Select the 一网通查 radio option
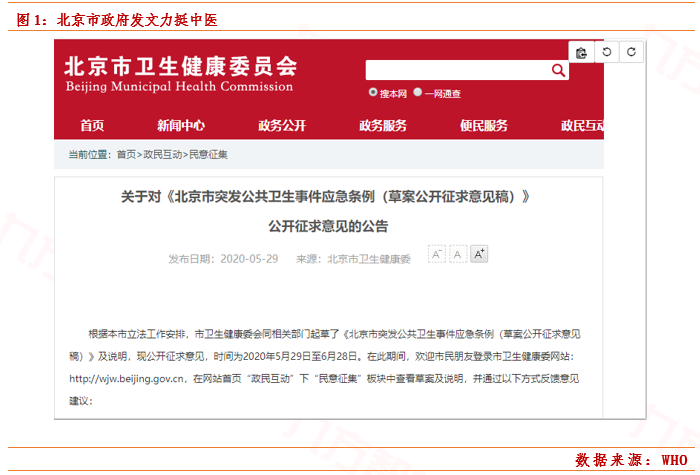700x475 pixels. [417, 92]
